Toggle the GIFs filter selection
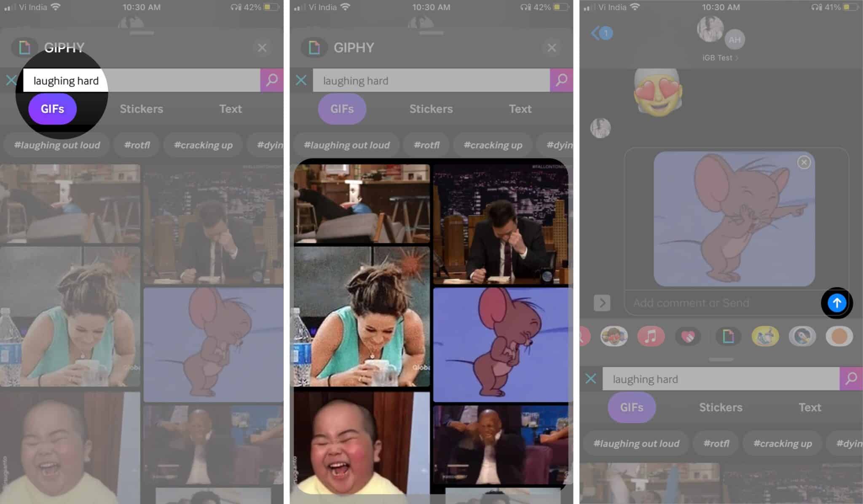Screen dimensions: 863x504 52,109
